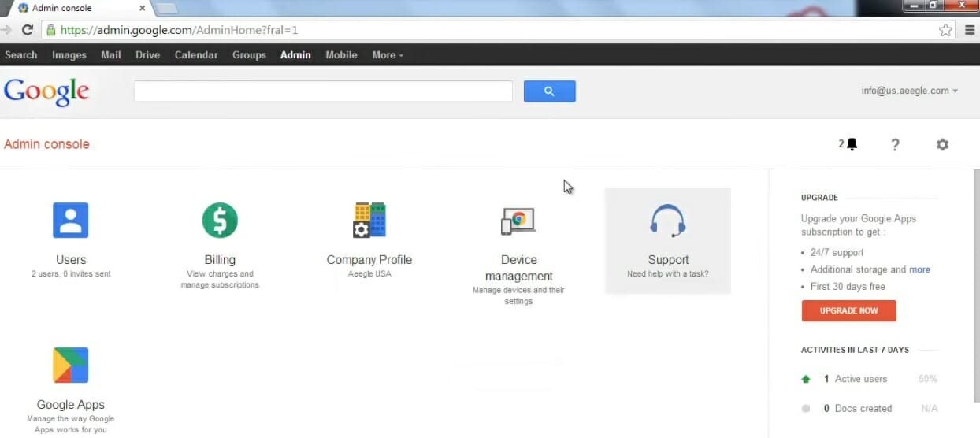Click the Users label
This screenshot has width=980, height=438.
point(71,260)
